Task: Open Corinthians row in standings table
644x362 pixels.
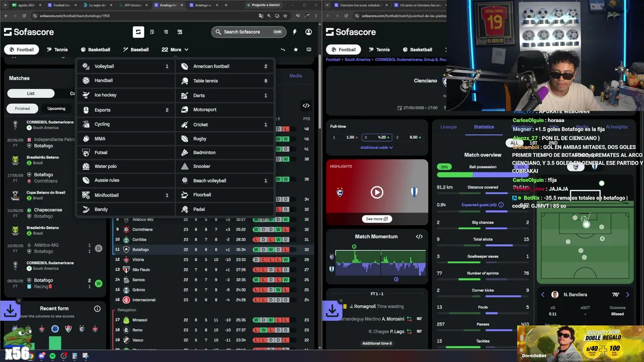Action: pyautogui.click(x=212, y=229)
